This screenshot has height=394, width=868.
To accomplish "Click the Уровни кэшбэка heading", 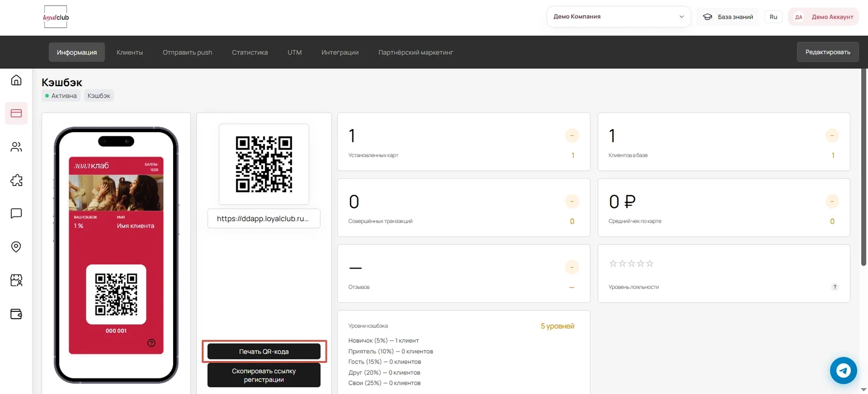I will tap(368, 326).
